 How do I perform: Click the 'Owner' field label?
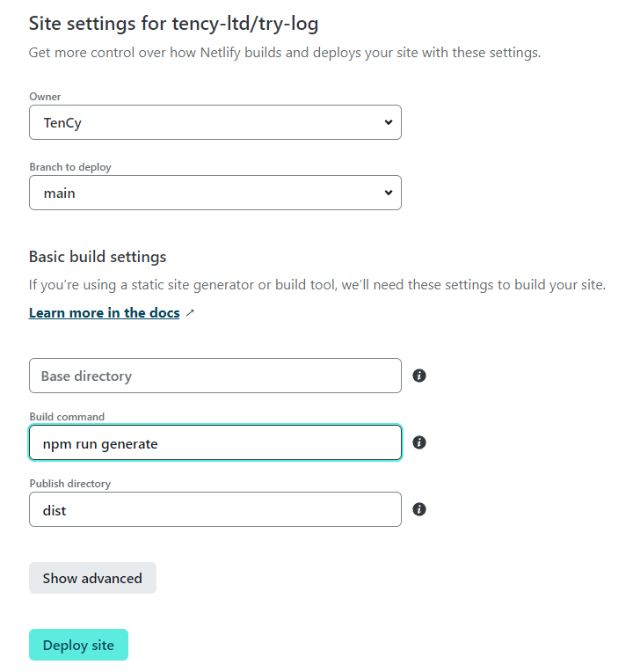tap(45, 97)
